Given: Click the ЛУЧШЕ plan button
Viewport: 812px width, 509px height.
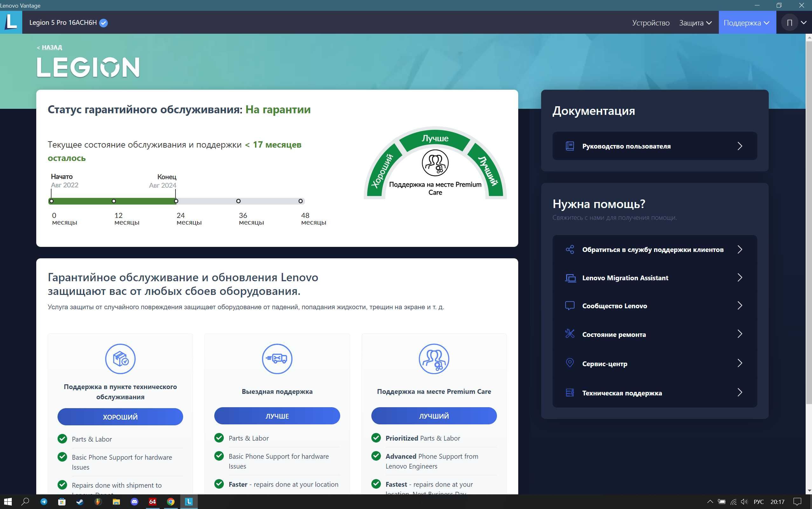Looking at the screenshot, I should [x=277, y=416].
